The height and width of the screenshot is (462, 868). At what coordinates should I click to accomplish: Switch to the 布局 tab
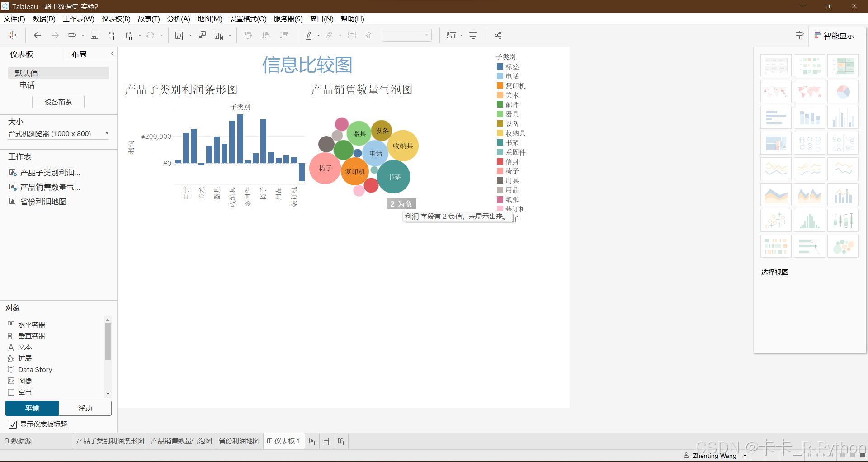coord(79,54)
